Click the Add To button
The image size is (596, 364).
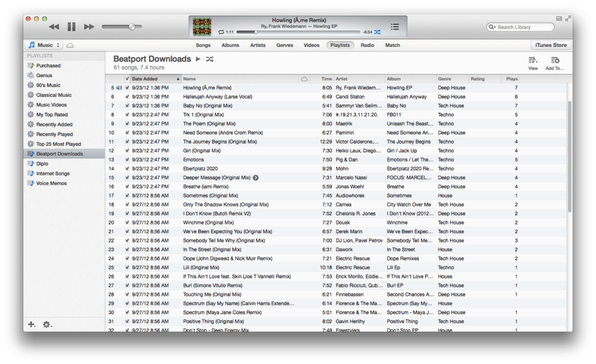tap(555, 63)
